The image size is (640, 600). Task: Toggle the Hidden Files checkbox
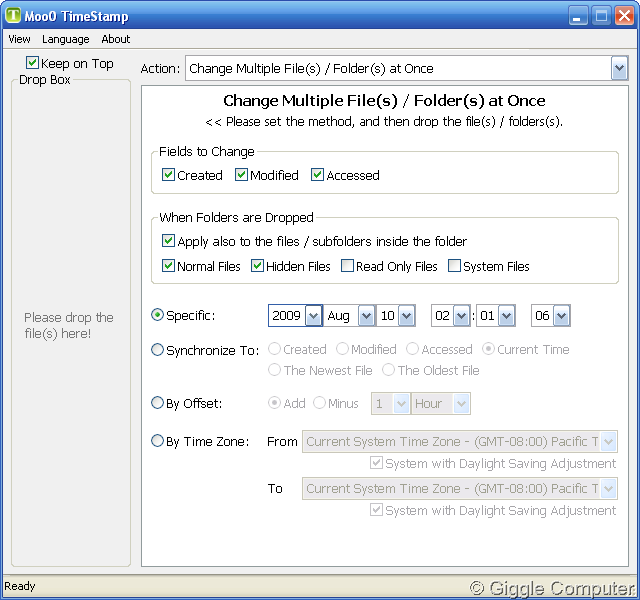[257, 266]
